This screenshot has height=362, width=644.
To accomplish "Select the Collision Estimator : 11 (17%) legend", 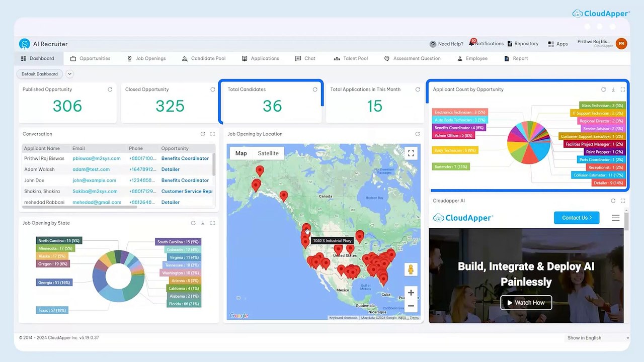I will (598, 175).
